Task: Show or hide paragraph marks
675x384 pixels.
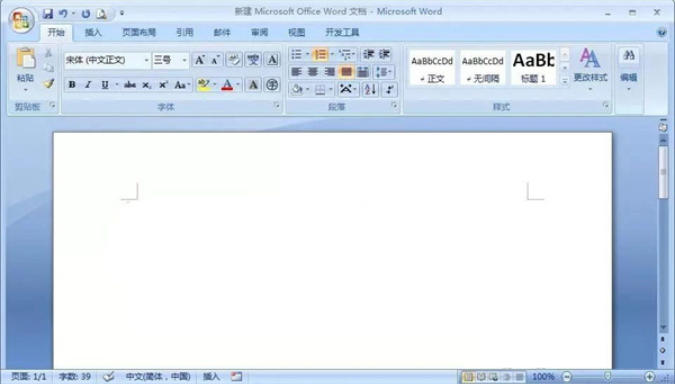Action: 389,90
